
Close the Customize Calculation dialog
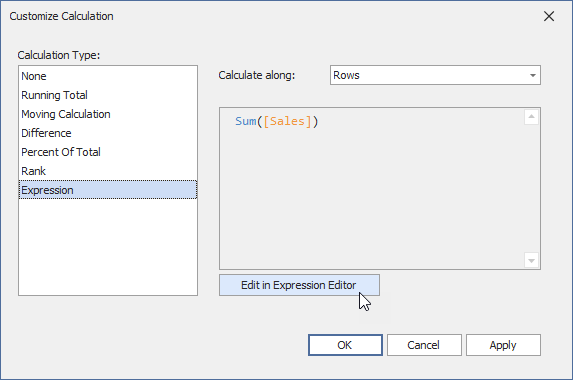coord(549,16)
